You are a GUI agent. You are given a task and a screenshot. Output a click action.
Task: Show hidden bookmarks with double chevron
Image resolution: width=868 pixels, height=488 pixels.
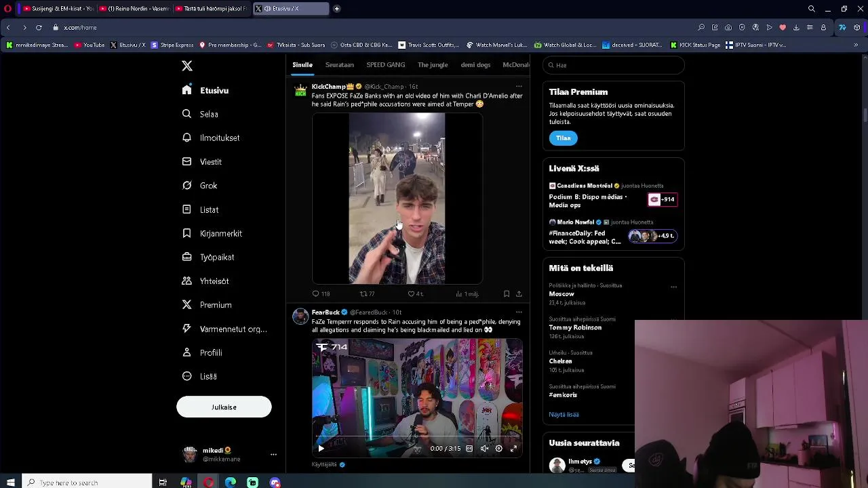(856, 45)
